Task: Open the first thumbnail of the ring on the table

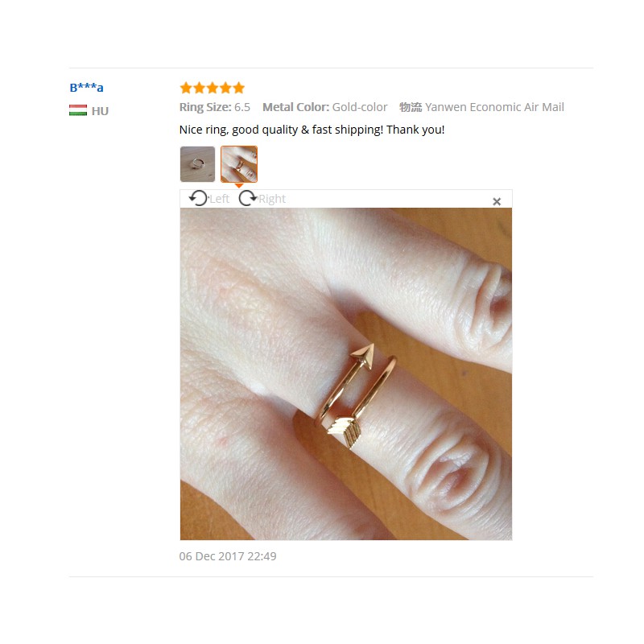Action: point(197,164)
